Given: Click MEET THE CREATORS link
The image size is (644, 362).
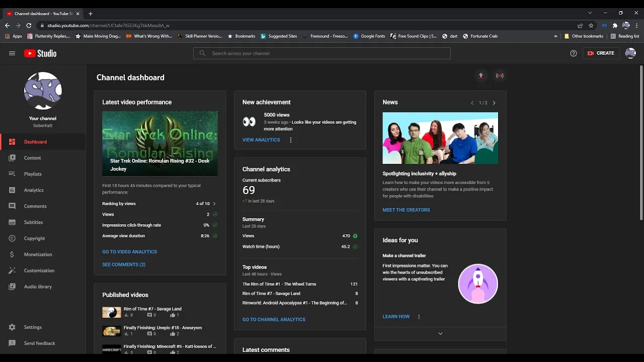Looking at the screenshot, I should [x=406, y=210].
